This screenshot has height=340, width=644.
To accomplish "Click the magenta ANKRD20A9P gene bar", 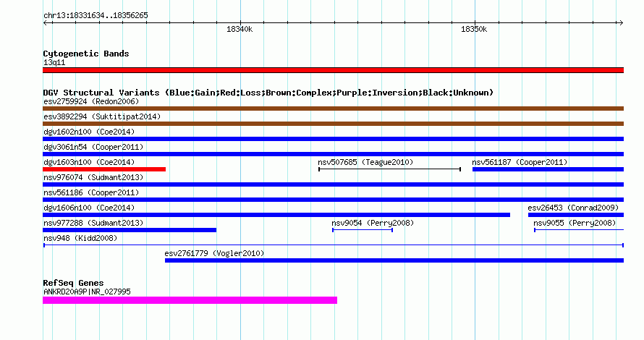I will [190, 301].
